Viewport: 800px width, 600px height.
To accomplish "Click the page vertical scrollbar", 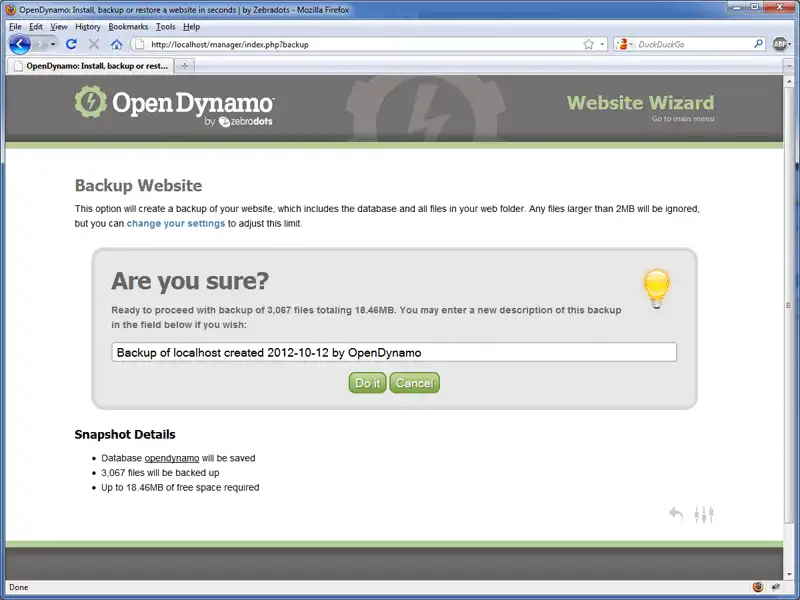I will tap(789, 305).
